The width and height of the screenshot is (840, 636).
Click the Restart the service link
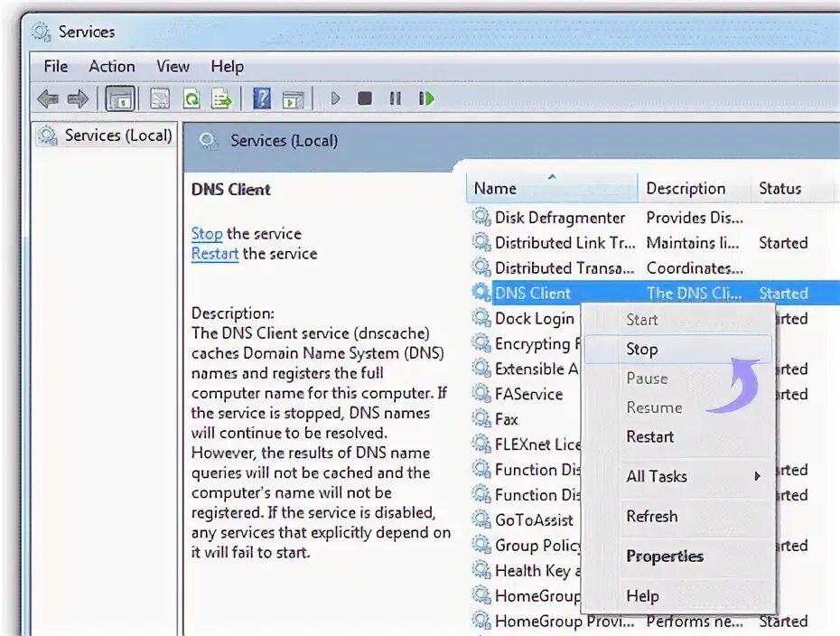click(215, 254)
